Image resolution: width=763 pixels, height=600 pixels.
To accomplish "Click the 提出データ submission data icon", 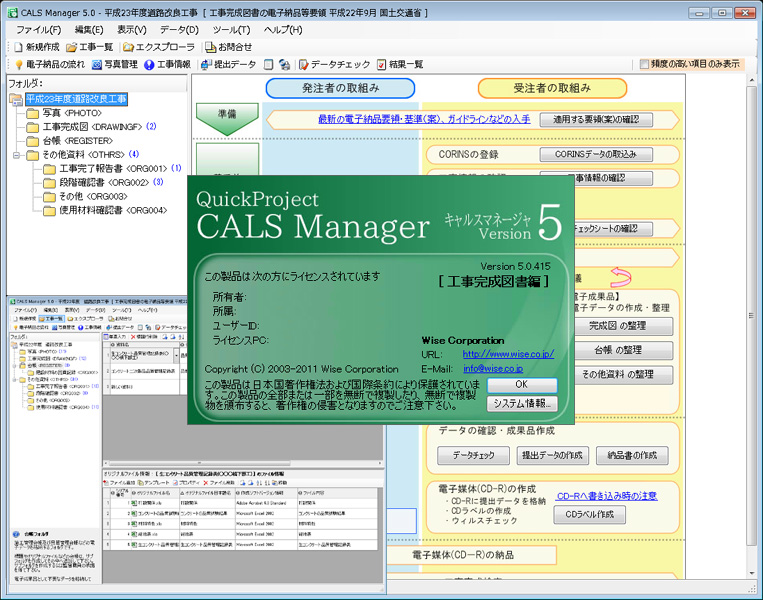I will tap(206, 64).
